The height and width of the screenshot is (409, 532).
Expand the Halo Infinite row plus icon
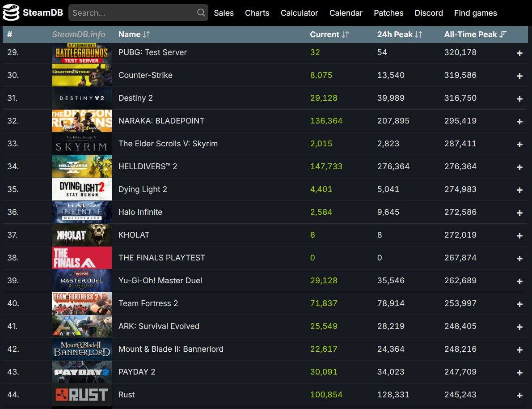point(519,213)
